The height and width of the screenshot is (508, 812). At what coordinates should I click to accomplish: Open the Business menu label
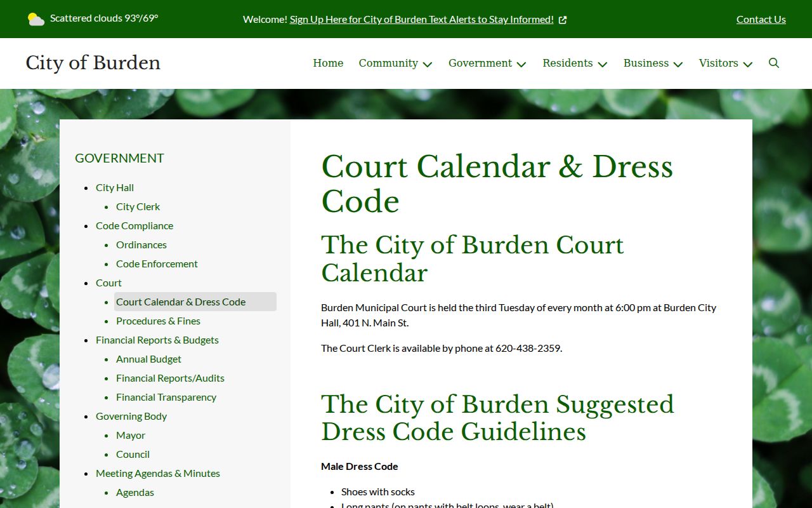tap(646, 63)
